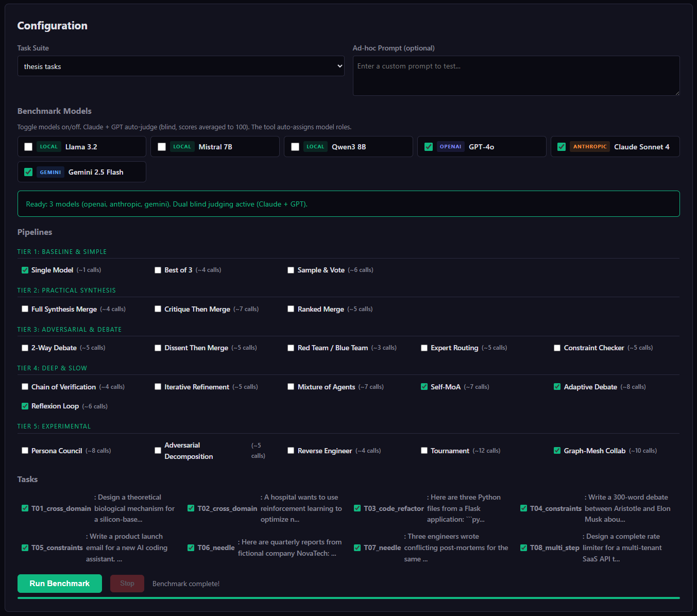This screenshot has height=616, width=697.
Task: Enable the Qwen3 8B model checkbox
Action: pos(295,147)
